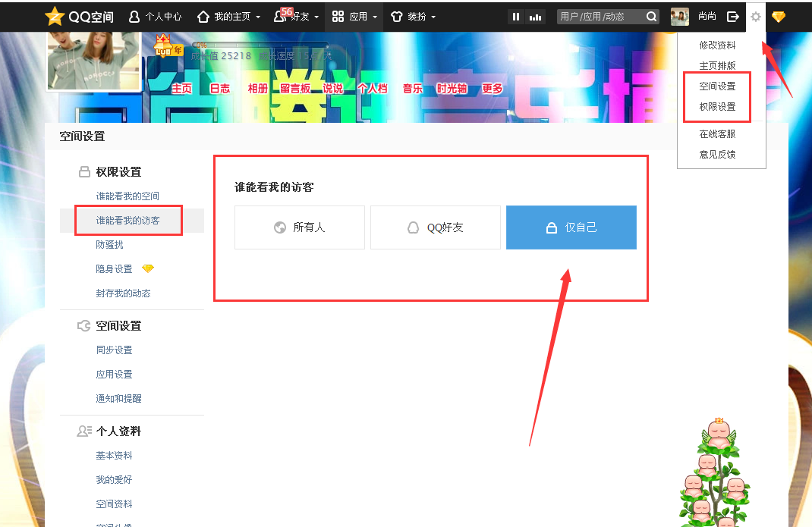812x527 pixels.
Task: Switch to the 日志 tab
Action: pyautogui.click(x=219, y=89)
